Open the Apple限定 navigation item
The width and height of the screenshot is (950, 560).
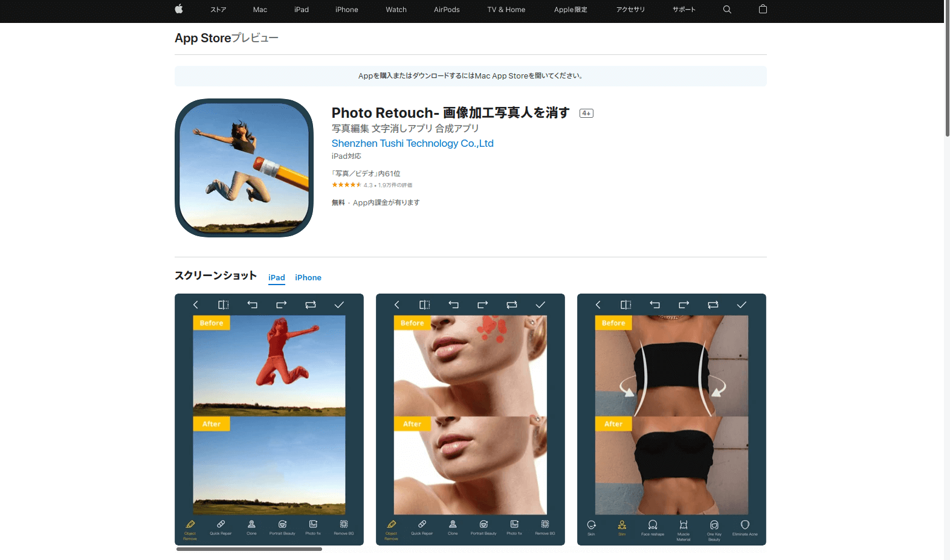(x=570, y=10)
